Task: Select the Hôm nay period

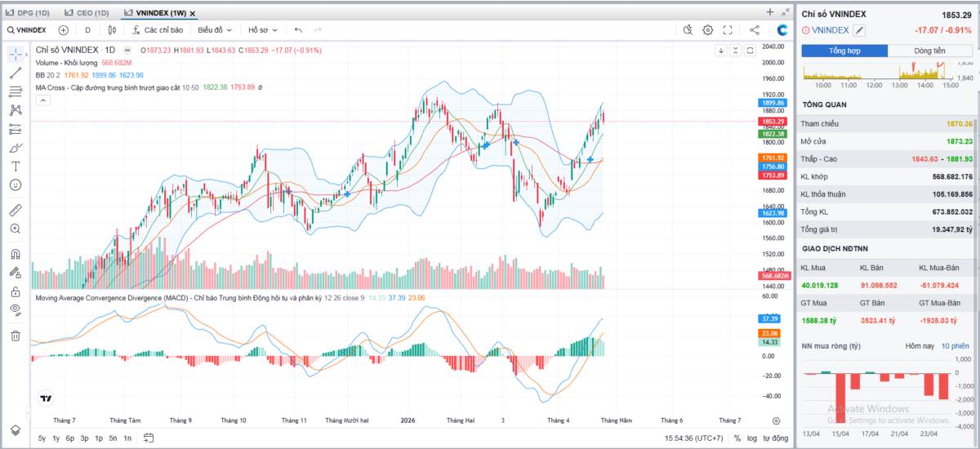Action: [x=919, y=346]
